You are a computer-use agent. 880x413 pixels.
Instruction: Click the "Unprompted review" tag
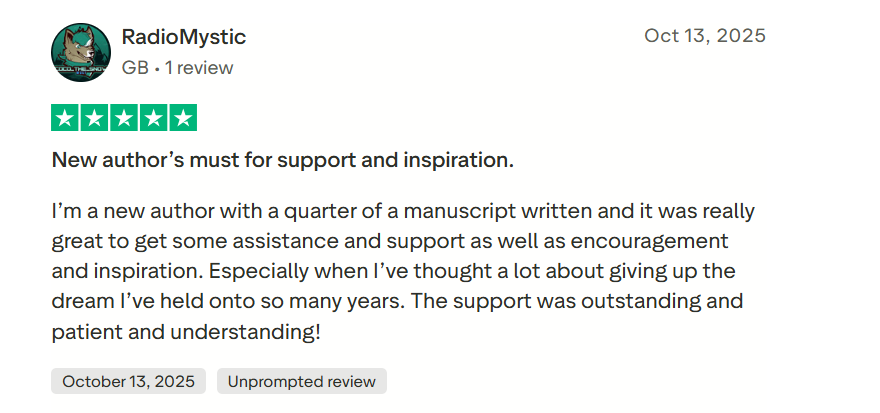coord(301,381)
